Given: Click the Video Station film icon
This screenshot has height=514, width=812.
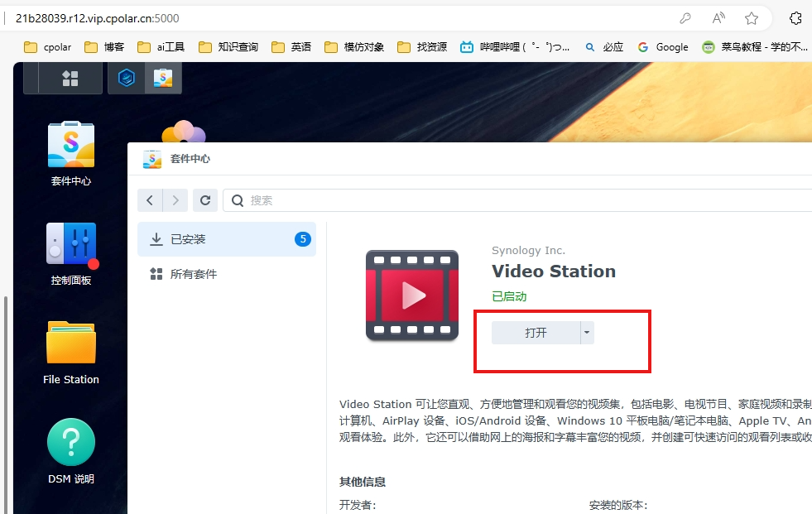Looking at the screenshot, I should (412, 295).
